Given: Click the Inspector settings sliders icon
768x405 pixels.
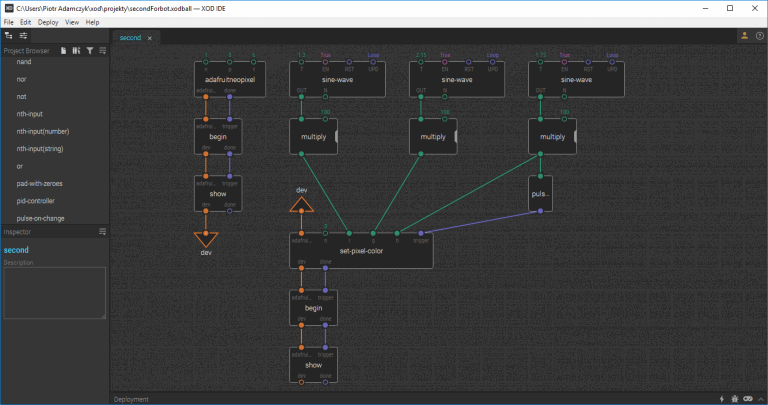Looking at the screenshot, I should tap(23, 36).
